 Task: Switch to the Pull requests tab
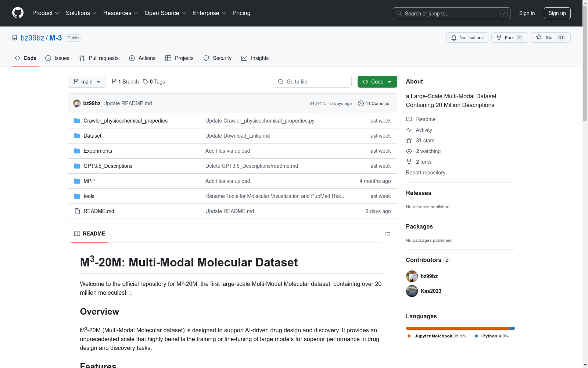coord(99,58)
